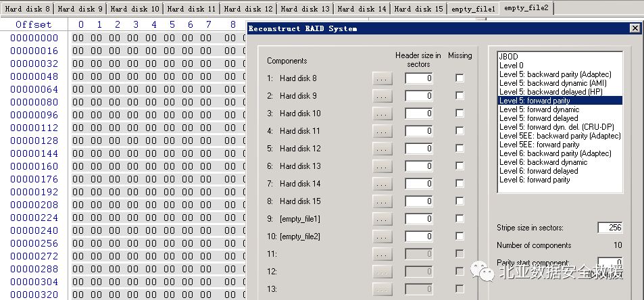
Task: Select Level 5: forward parity
Action: click(560, 101)
